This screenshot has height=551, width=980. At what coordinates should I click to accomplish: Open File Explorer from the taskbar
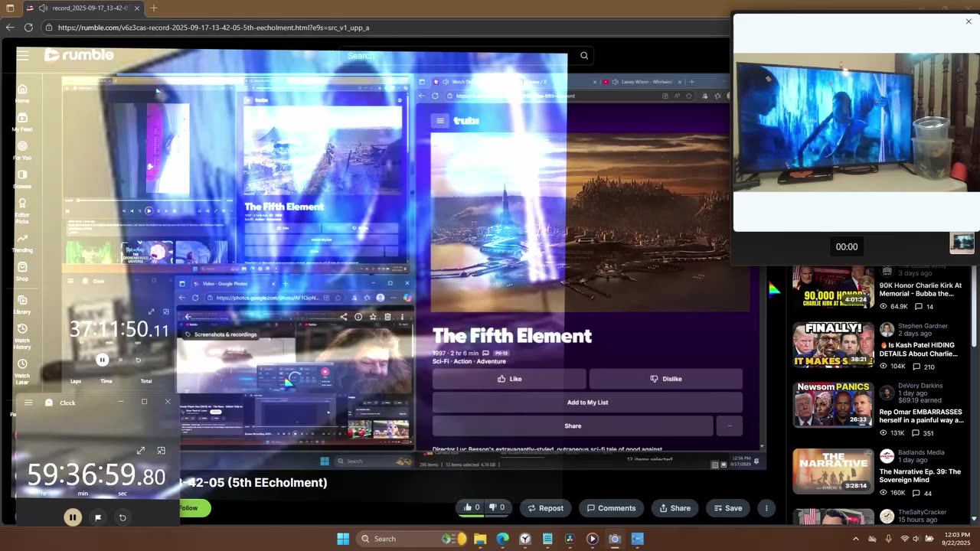480,539
